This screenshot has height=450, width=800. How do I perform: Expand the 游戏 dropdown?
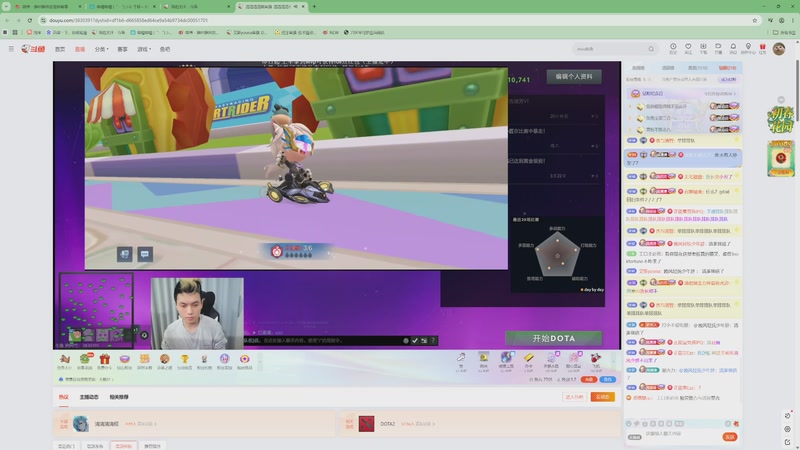[144, 49]
